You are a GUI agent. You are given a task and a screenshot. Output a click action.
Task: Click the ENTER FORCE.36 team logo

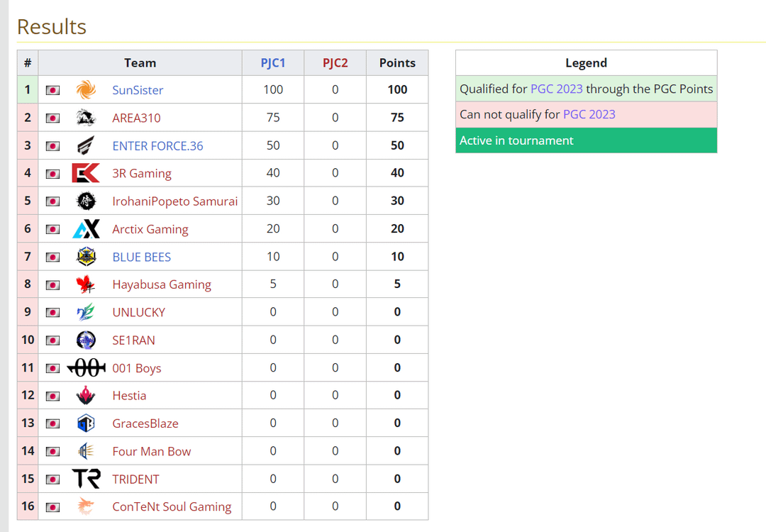[x=86, y=145]
